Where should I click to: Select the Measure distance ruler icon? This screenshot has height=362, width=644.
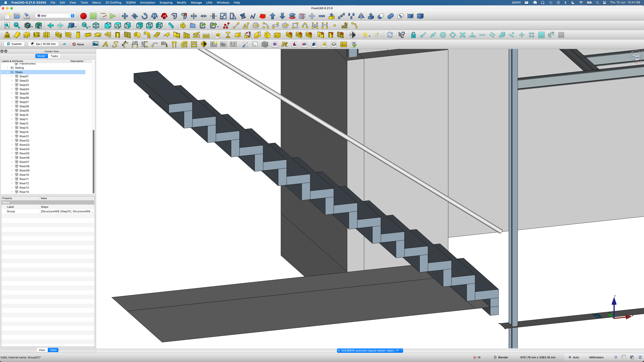click(171, 25)
